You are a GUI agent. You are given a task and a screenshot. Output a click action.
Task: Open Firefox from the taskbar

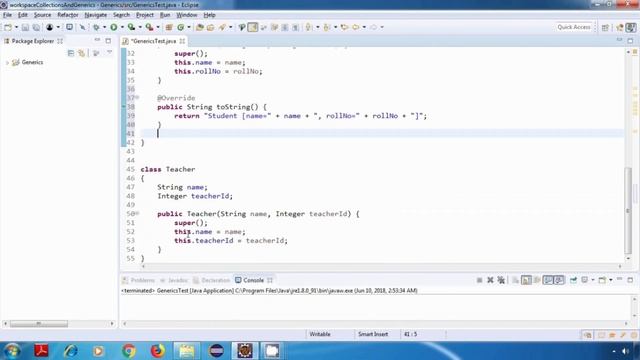point(157,351)
